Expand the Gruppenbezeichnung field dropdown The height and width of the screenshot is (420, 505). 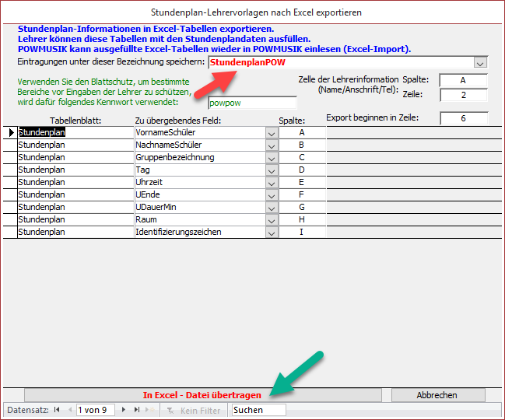(271, 158)
